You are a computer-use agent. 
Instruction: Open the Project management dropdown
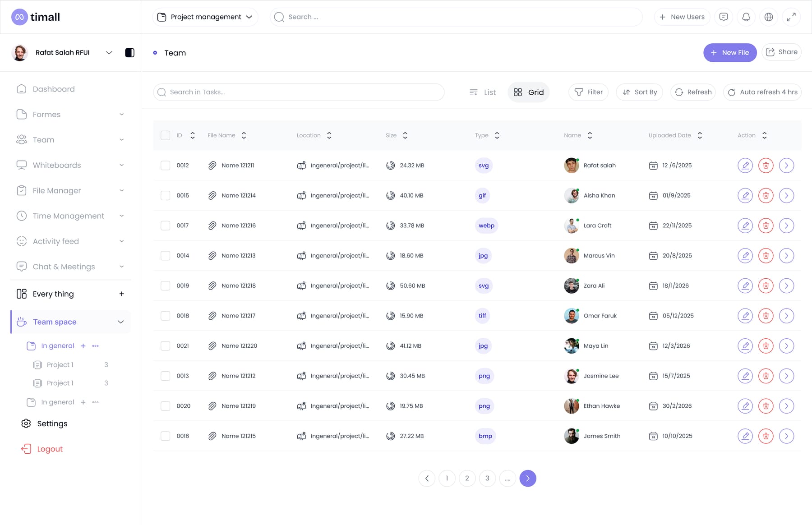pos(205,17)
